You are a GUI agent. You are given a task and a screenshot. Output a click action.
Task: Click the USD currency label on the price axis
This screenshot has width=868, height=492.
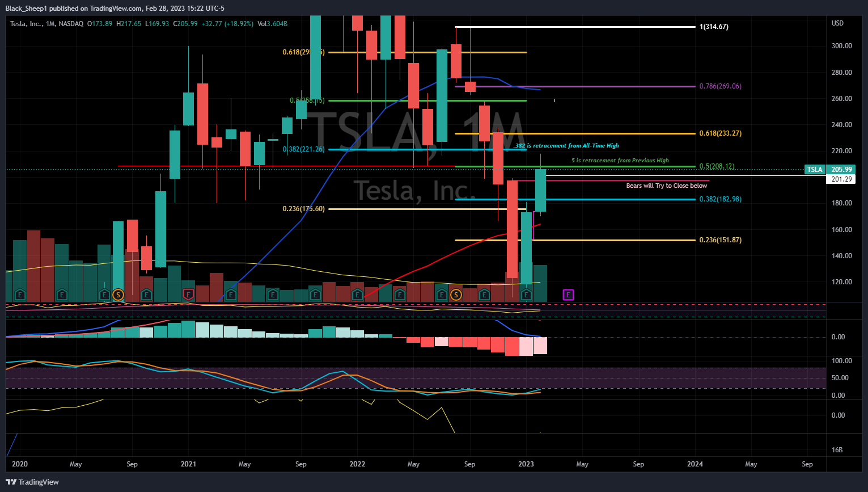tap(837, 23)
